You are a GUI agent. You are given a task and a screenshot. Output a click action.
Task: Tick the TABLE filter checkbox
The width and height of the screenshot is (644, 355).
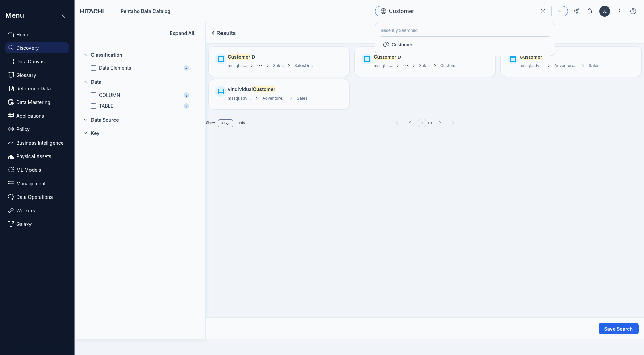[94, 106]
